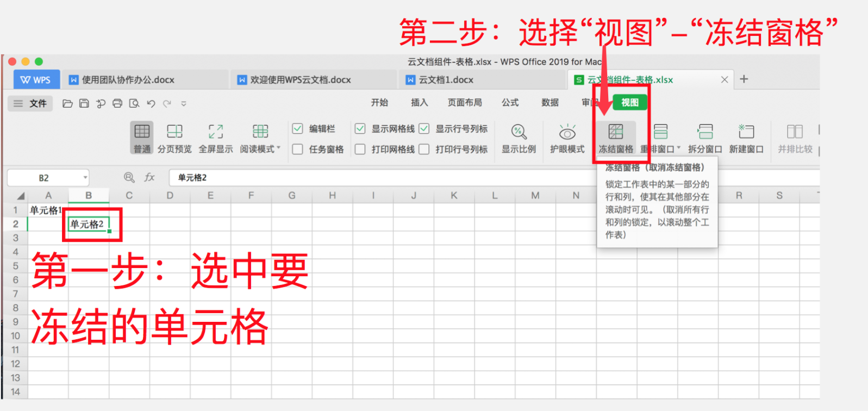Click cell B2 containing 单元格2
The image size is (868, 411).
pos(89,224)
